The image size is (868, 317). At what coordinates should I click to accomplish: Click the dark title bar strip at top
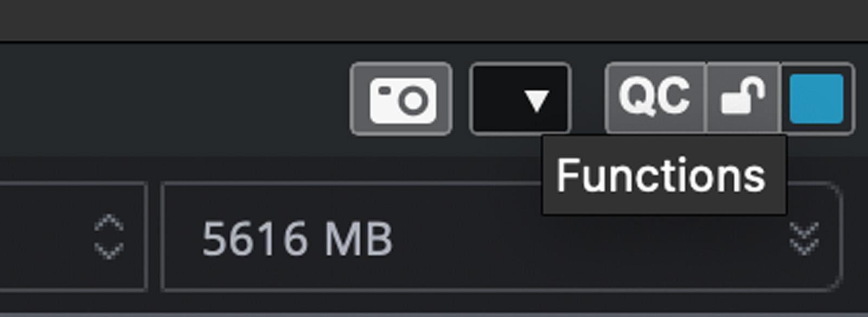pyautogui.click(x=434, y=20)
